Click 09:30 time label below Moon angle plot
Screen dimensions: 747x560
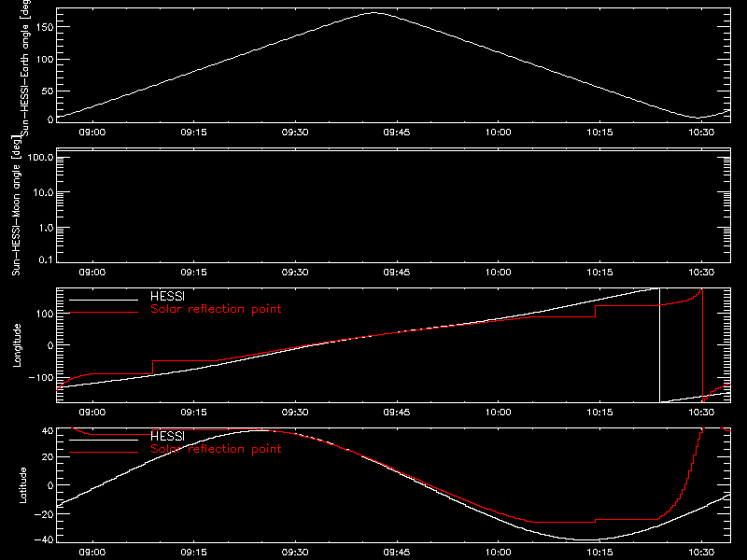point(295,273)
